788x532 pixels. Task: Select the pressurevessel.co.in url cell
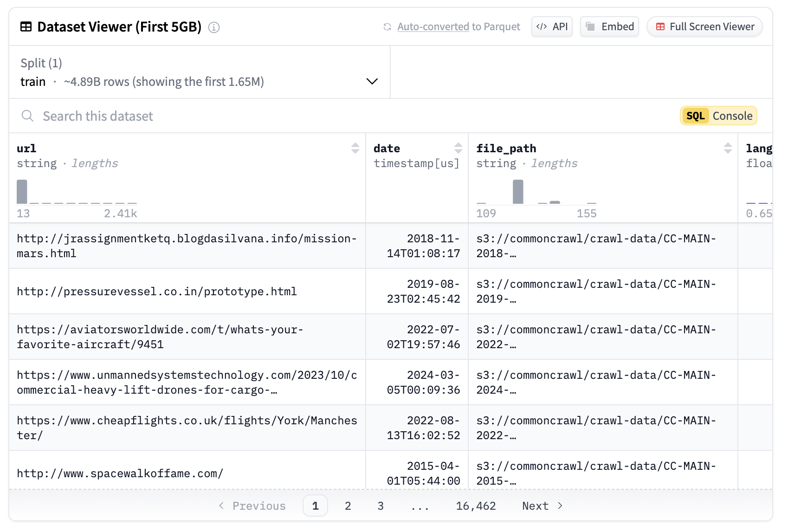(187, 291)
